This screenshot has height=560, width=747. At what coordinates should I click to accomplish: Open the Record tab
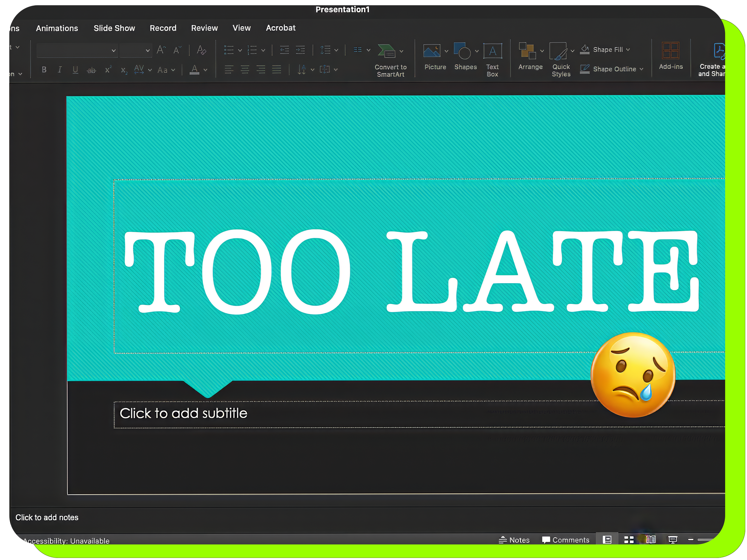pos(163,28)
